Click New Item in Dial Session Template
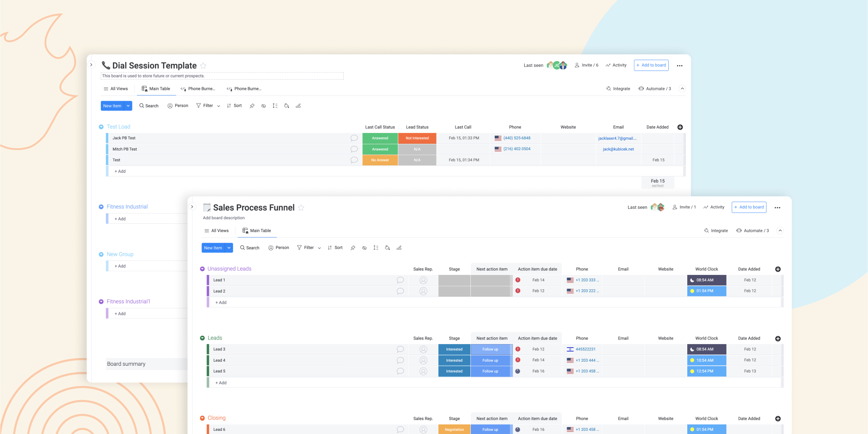Screen dimensions: 868x434 (112, 106)
